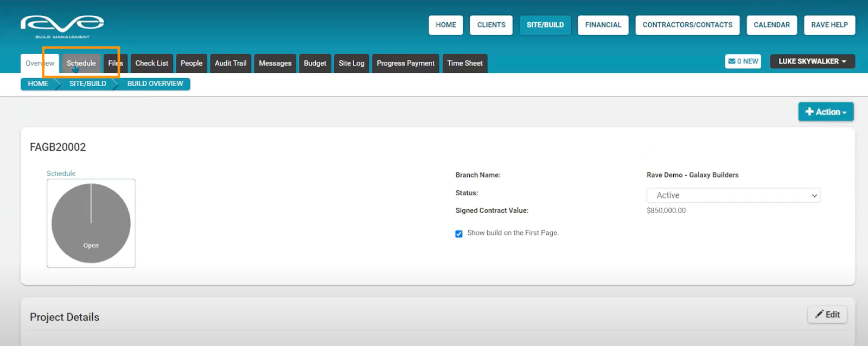Switch to the Schedule tab
This screenshot has height=346, width=868.
(81, 63)
